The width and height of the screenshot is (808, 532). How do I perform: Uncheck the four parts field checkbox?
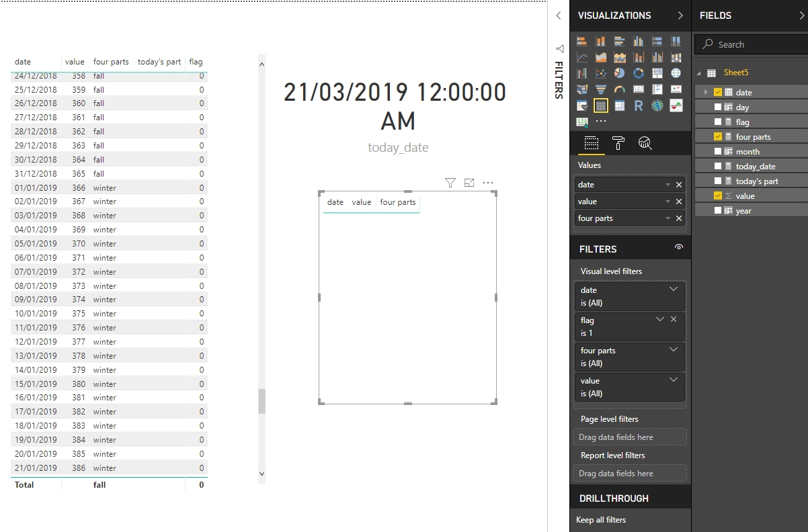tap(718, 137)
